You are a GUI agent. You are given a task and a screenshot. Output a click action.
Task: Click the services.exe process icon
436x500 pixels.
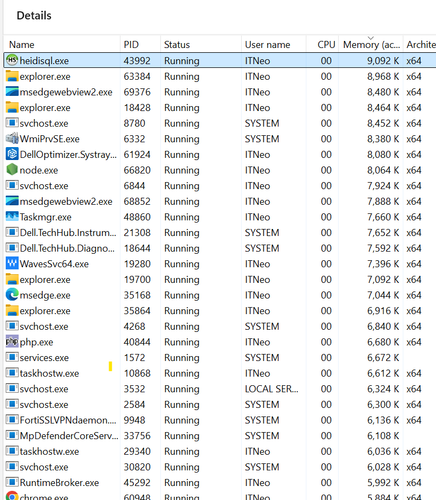[x=12, y=357]
